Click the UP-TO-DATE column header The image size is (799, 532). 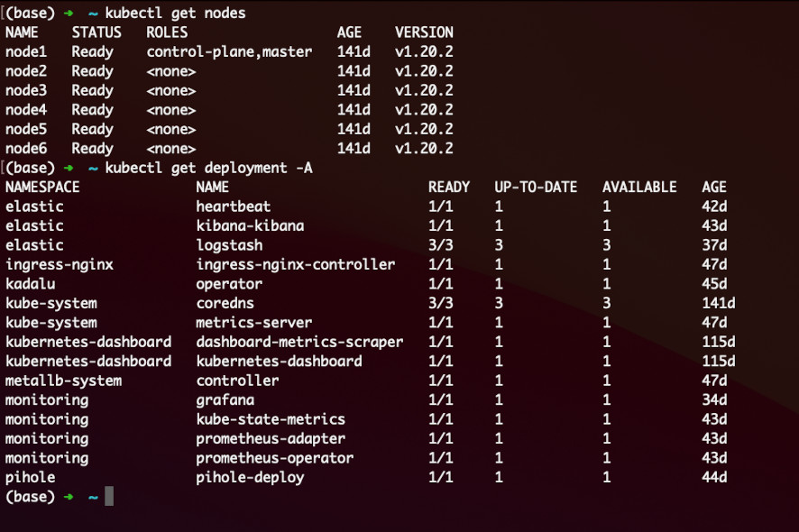click(x=536, y=187)
